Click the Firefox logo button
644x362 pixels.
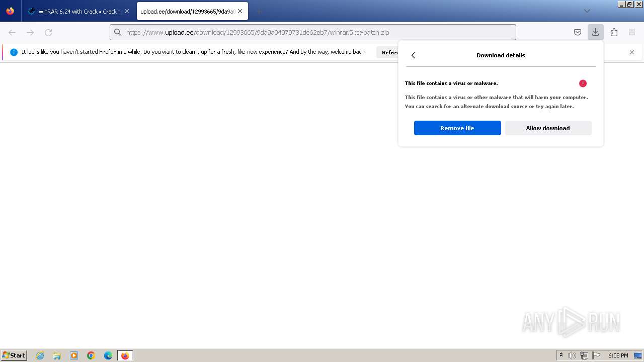(x=10, y=11)
